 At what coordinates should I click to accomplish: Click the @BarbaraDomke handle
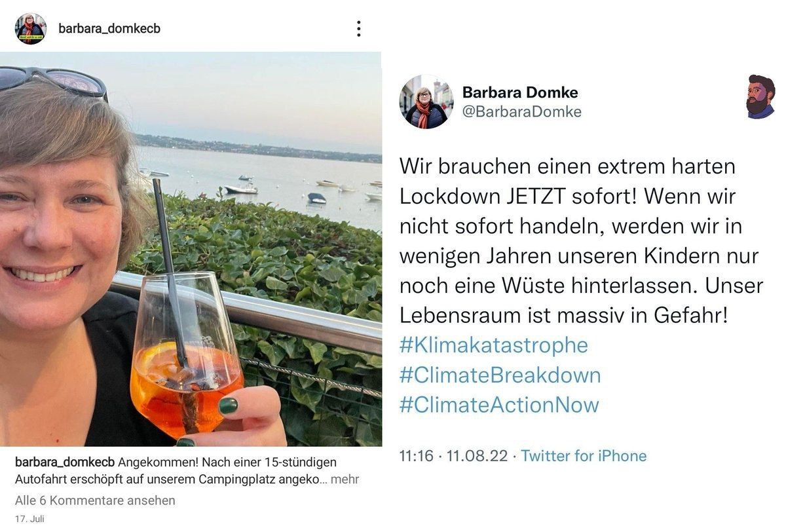[x=522, y=111]
